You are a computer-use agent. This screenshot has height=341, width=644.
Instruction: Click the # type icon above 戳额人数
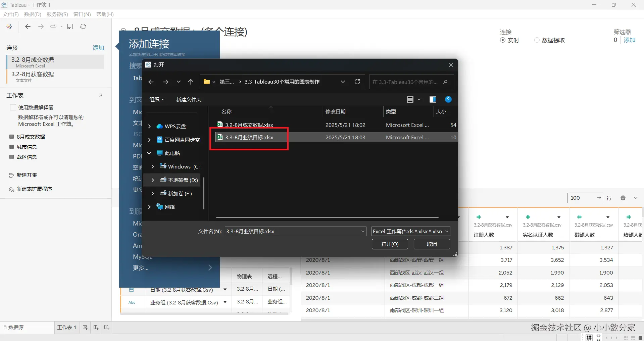point(579,217)
